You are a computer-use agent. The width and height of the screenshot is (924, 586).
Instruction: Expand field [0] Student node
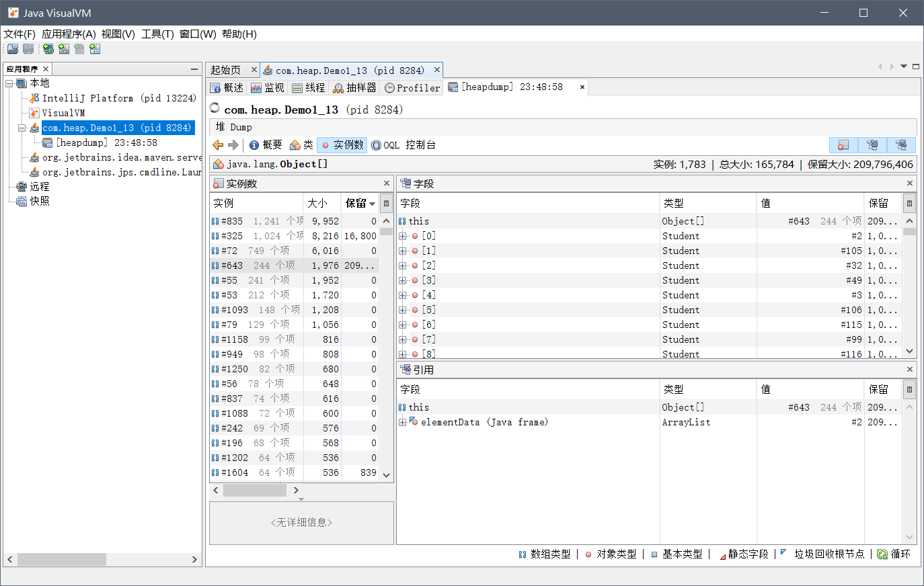(x=403, y=236)
